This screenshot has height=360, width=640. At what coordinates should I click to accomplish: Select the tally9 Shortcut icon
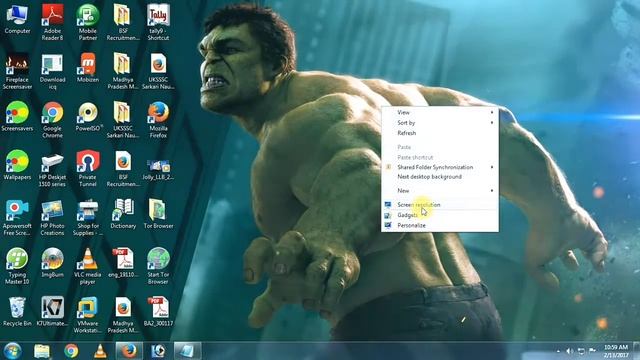158,22
